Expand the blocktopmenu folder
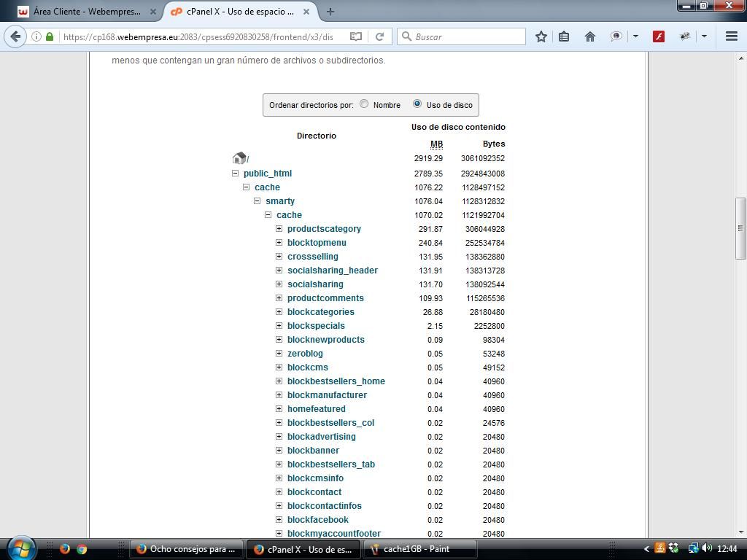 point(279,242)
